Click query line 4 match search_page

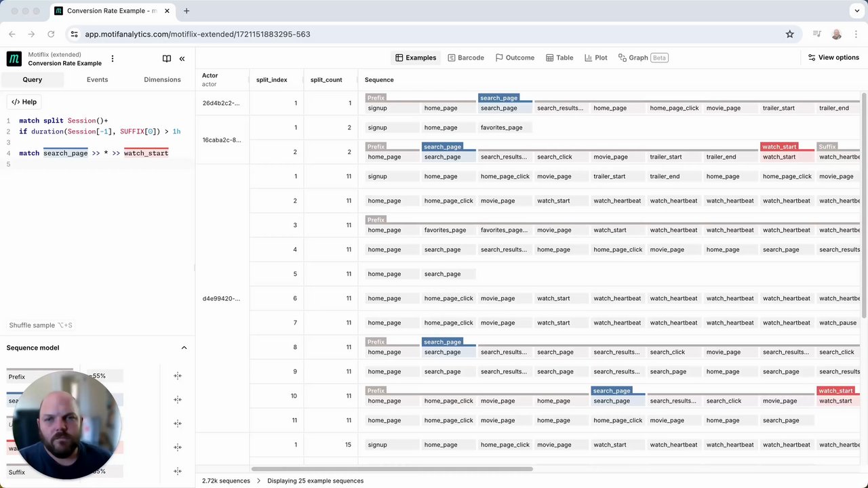[94, 153]
